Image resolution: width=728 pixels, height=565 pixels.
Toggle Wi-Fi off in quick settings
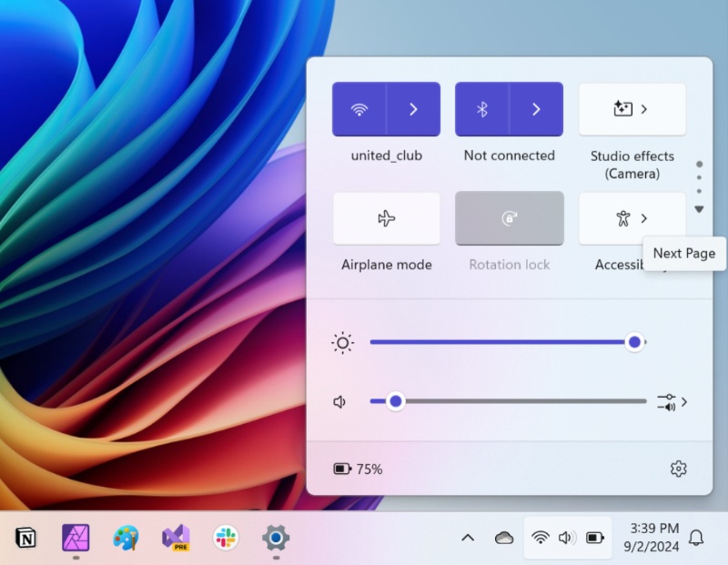[360, 109]
